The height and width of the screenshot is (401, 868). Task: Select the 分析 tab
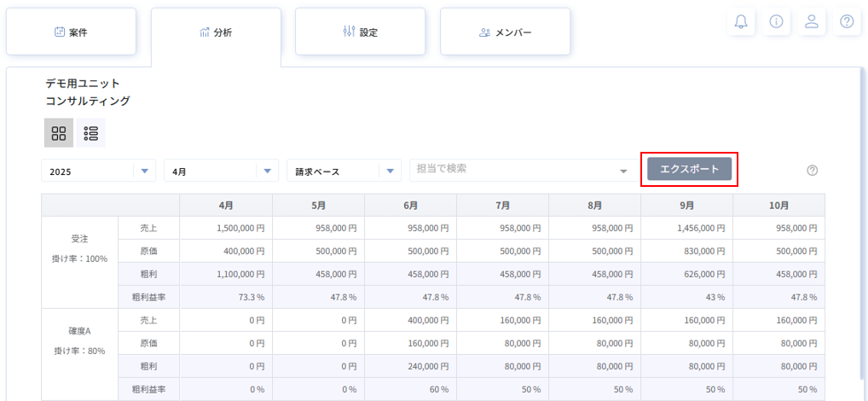[216, 32]
